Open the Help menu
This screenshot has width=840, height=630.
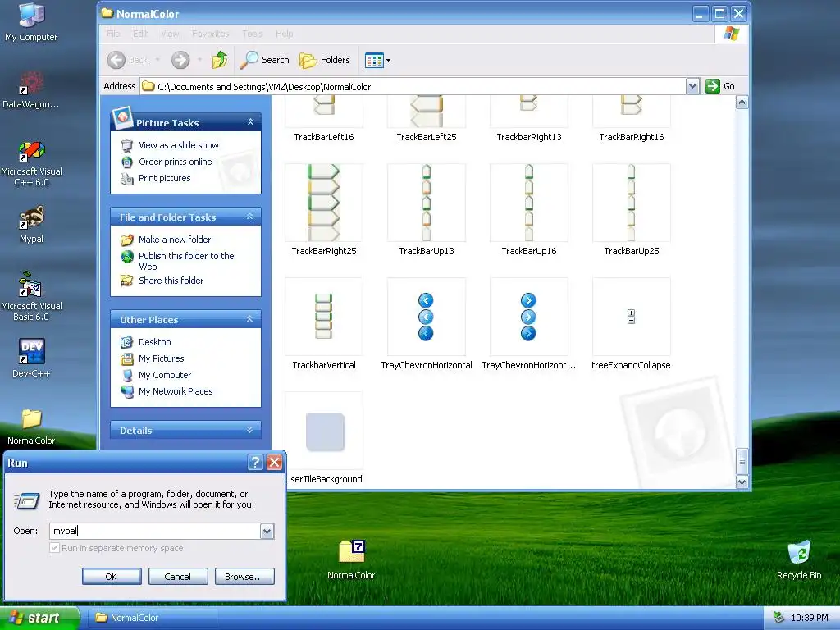click(285, 33)
